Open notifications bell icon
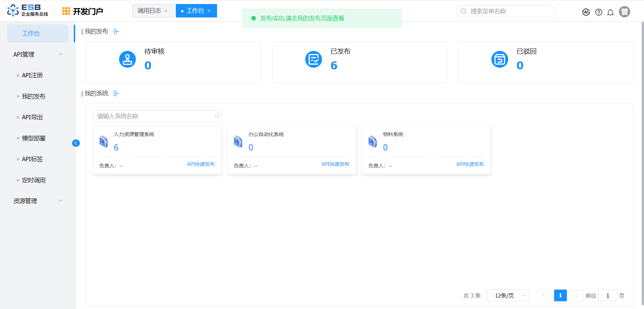This screenshot has width=644, height=309. tap(610, 12)
